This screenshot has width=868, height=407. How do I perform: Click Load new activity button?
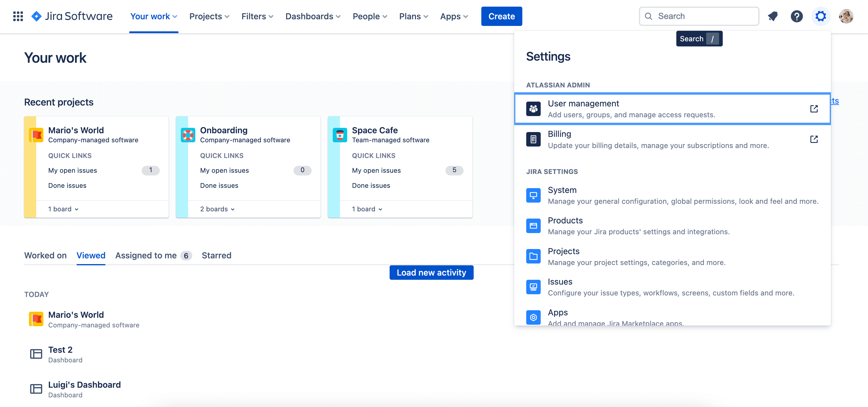point(431,273)
